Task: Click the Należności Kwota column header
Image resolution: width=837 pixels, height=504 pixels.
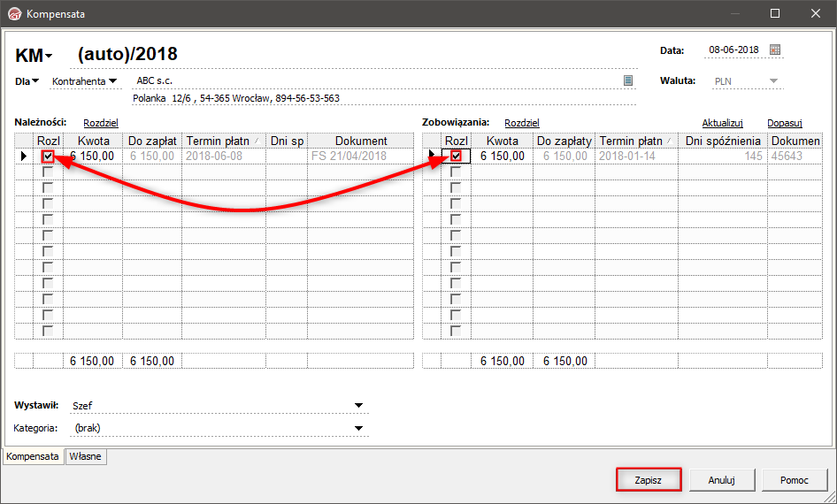Action: click(94, 141)
